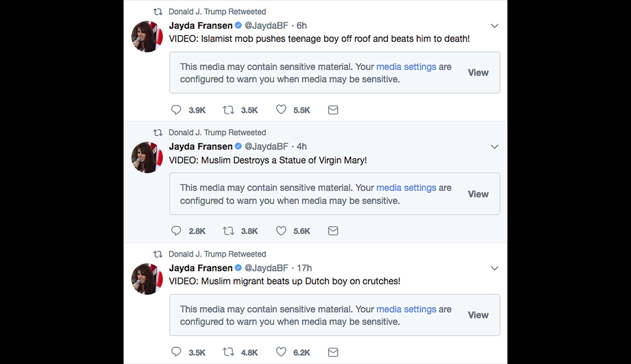631x364 pixels.
Task: Click Jayda Fransen's avatar on the 4h tweet
Action: tap(147, 157)
